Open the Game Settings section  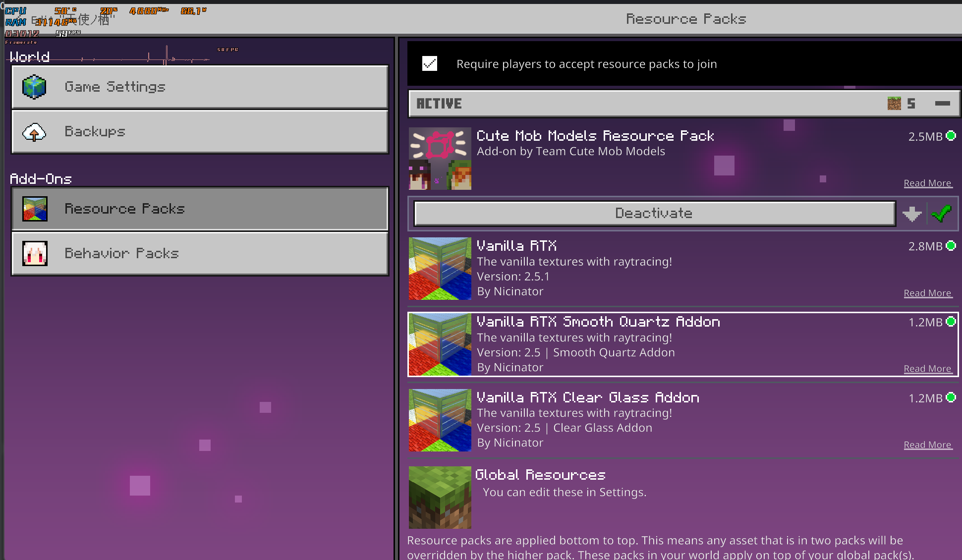(x=200, y=87)
